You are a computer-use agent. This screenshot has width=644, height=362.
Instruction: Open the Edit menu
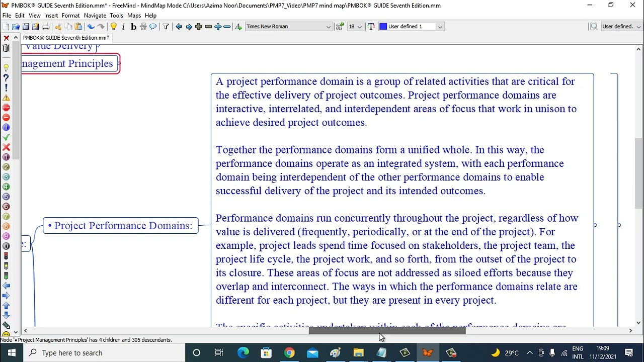pyautogui.click(x=20, y=16)
